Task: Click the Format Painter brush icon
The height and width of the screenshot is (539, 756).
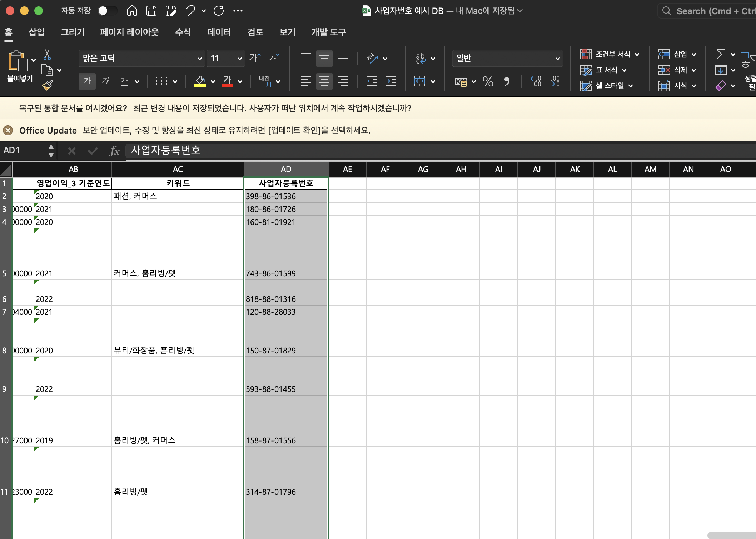Action: pos(47,86)
